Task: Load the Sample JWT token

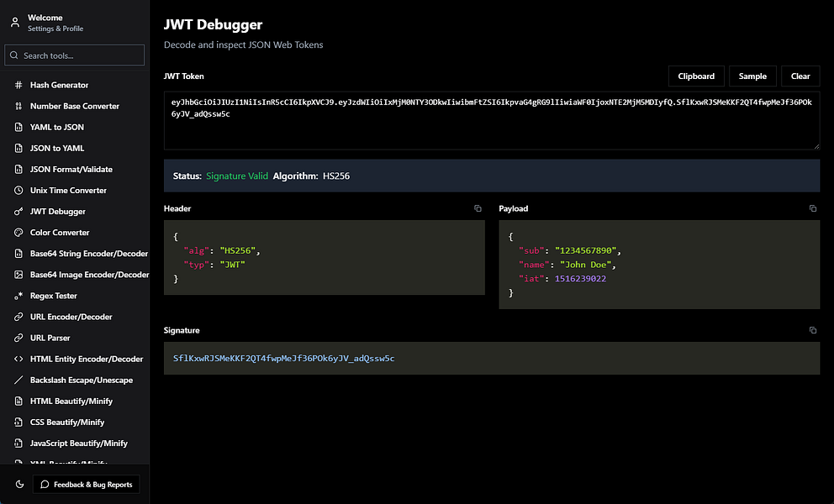Action: 752,76
